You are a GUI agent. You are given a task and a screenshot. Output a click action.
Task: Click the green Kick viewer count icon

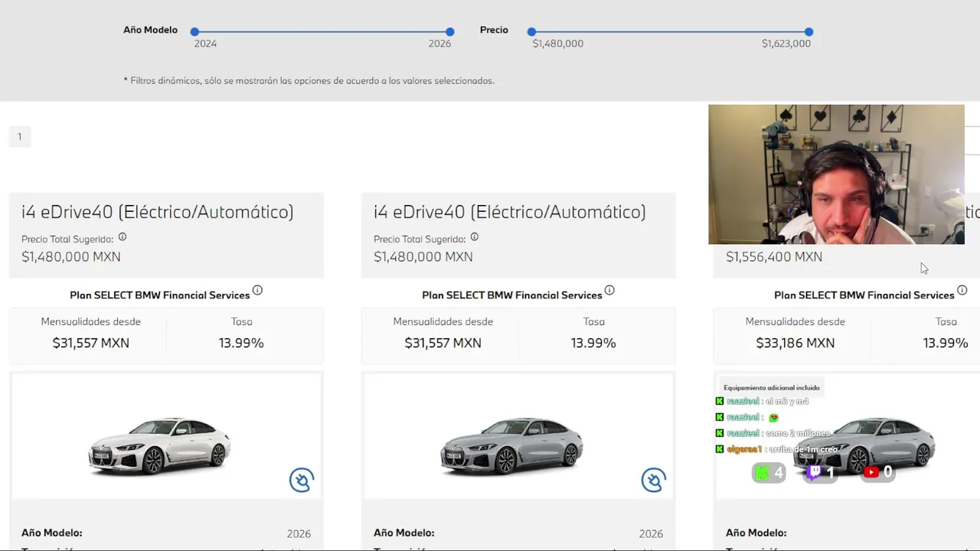point(762,473)
